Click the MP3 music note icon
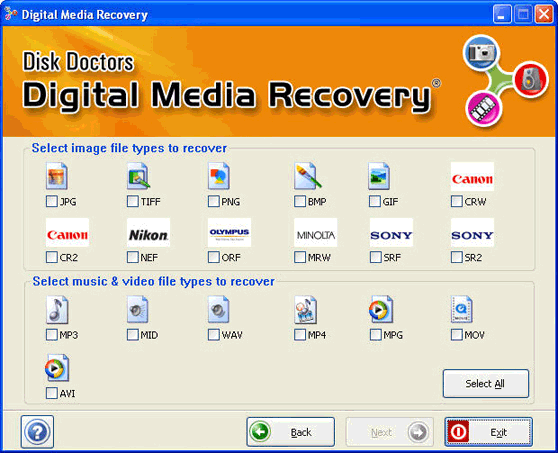558x453 pixels. pyautogui.click(x=57, y=310)
